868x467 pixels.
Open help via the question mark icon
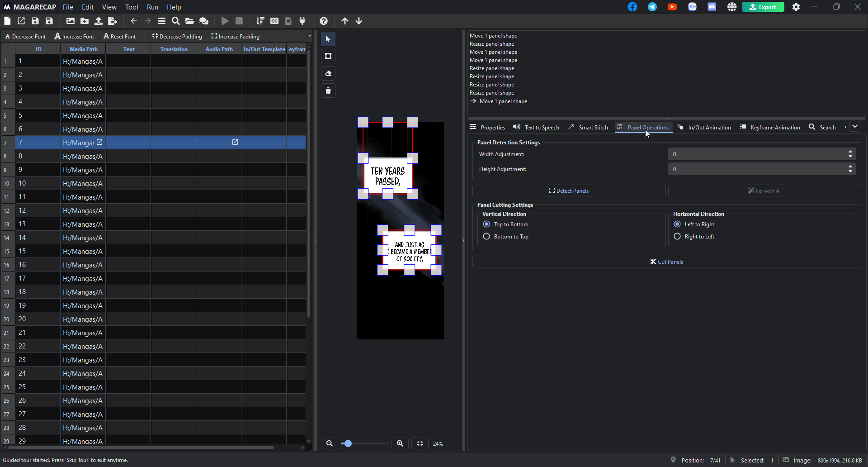(324, 21)
